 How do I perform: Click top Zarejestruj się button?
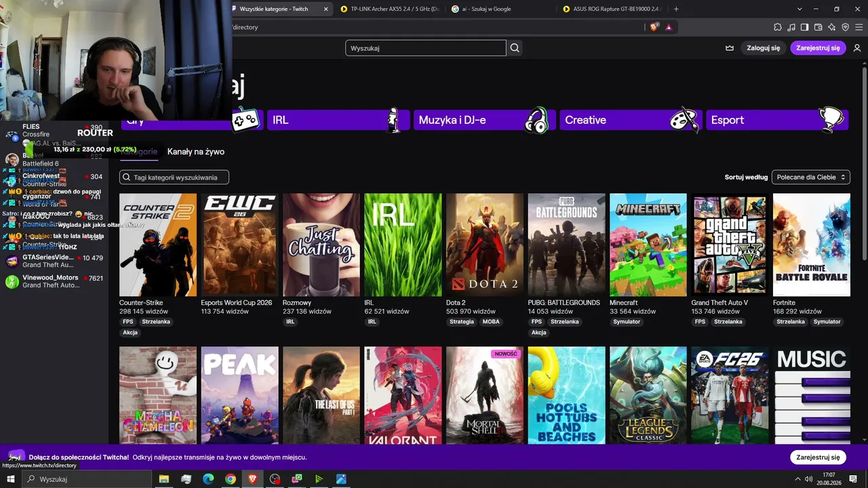point(818,48)
